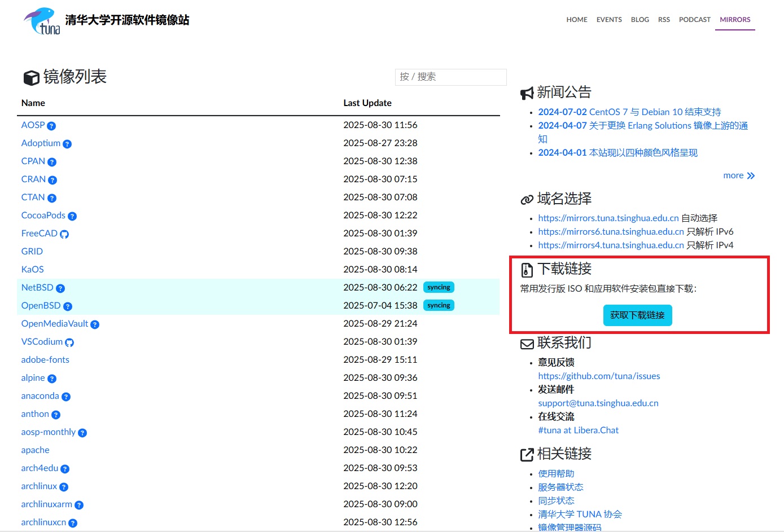Click the Name column header

(x=33, y=103)
